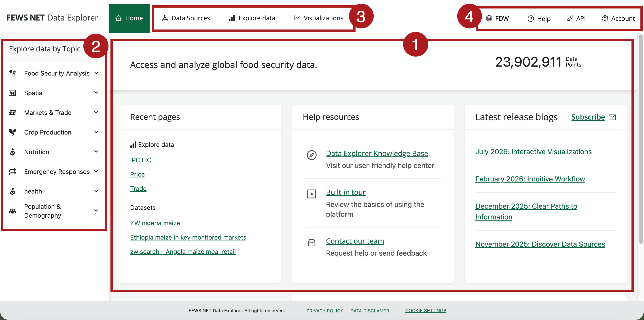
Task: Click the Contact our team link
Action: [x=355, y=241]
